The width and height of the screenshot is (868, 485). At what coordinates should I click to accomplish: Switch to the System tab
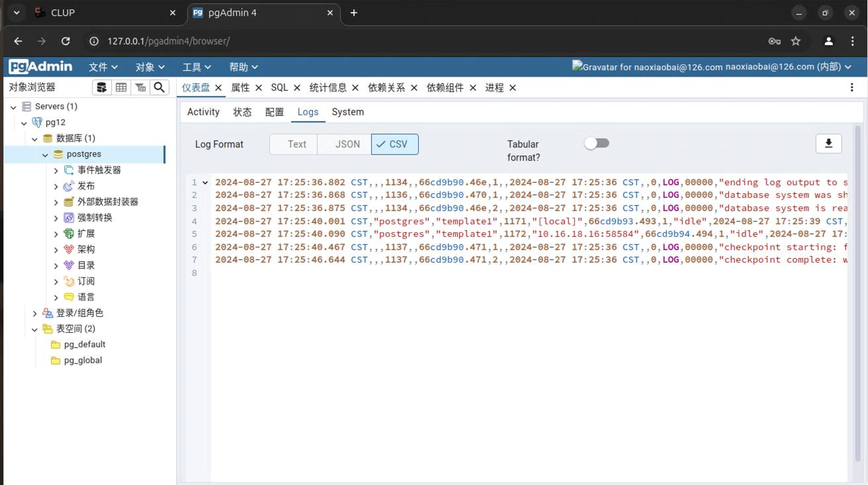click(348, 112)
